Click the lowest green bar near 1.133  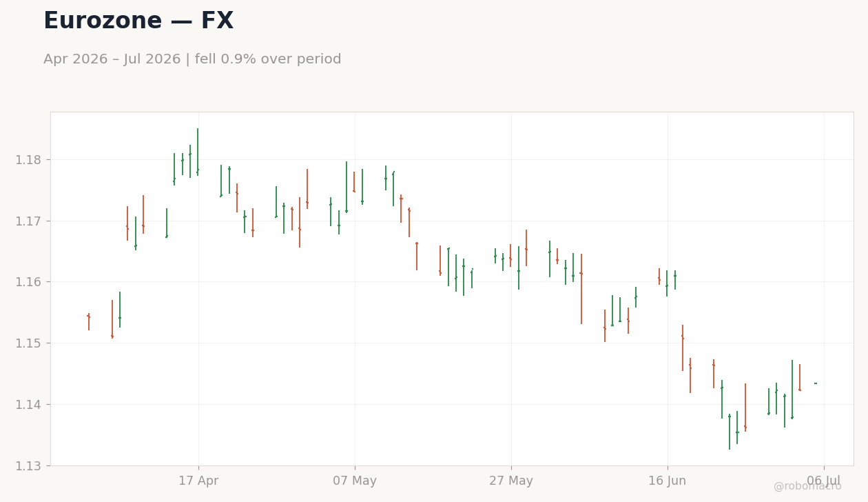coord(730,432)
